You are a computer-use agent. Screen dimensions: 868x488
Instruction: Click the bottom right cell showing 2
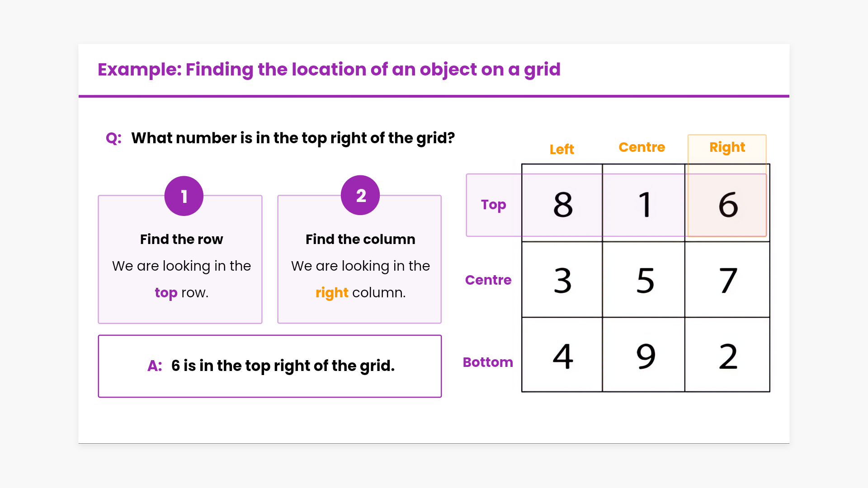click(x=727, y=356)
